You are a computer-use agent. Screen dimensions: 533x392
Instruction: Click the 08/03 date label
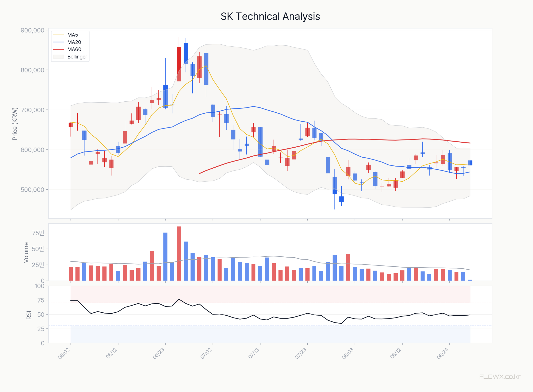click(348, 353)
